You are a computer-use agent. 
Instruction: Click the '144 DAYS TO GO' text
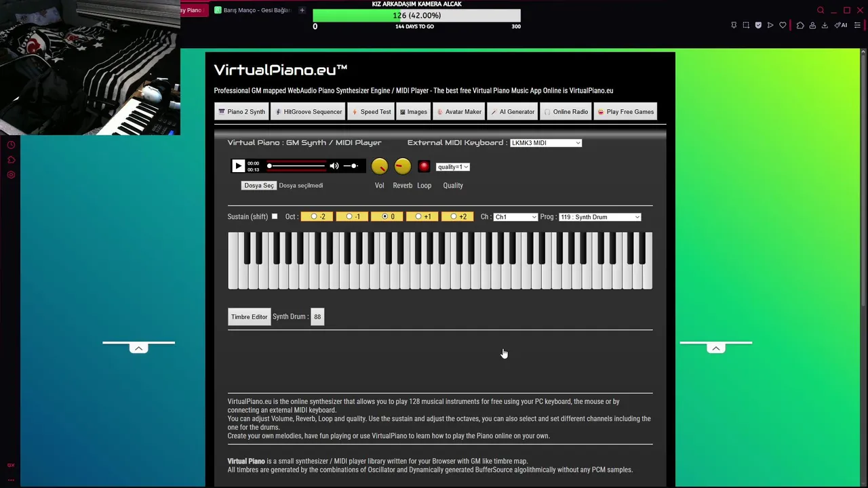coord(414,26)
